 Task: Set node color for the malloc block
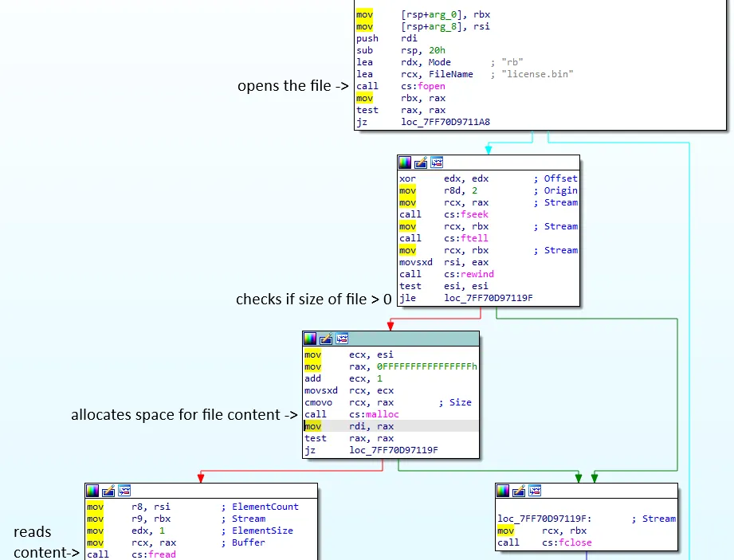point(310,338)
